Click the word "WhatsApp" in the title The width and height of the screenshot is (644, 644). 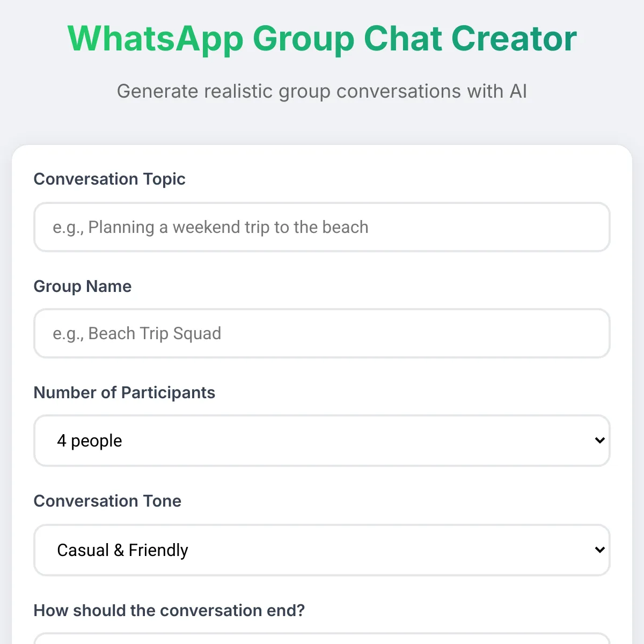pyautogui.click(x=156, y=39)
